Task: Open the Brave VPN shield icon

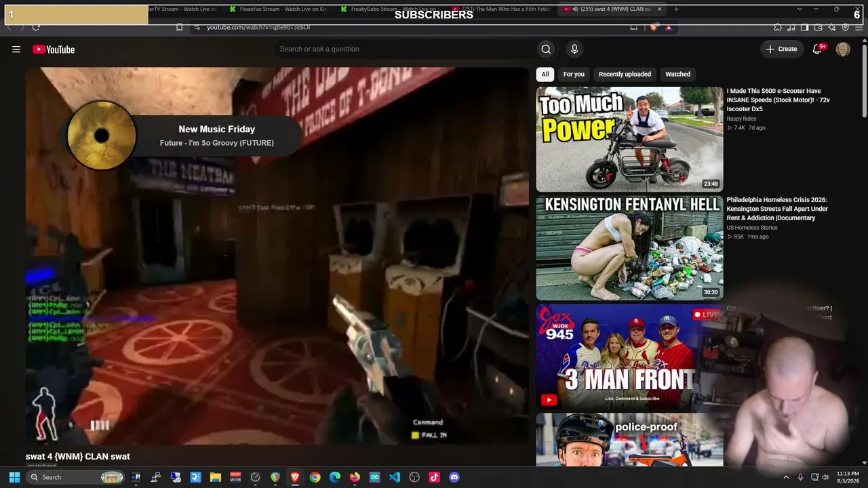Action: (846, 27)
